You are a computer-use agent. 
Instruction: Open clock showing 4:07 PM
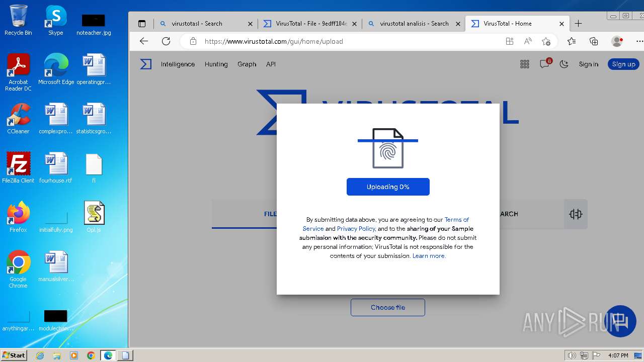click(618, 355)
